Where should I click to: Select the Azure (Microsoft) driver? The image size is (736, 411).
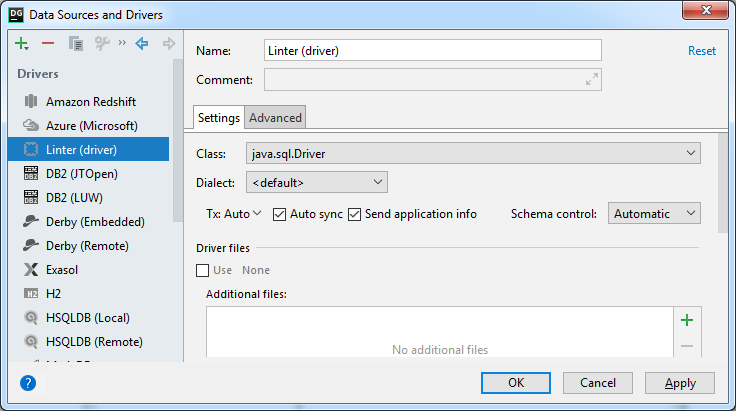click(x=91, y=126)
